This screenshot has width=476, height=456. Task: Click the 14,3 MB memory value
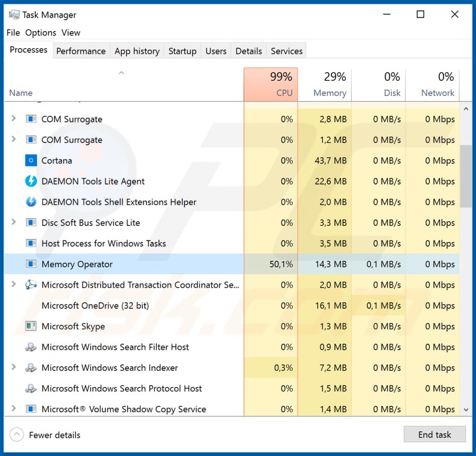click(x=331, y=264)
